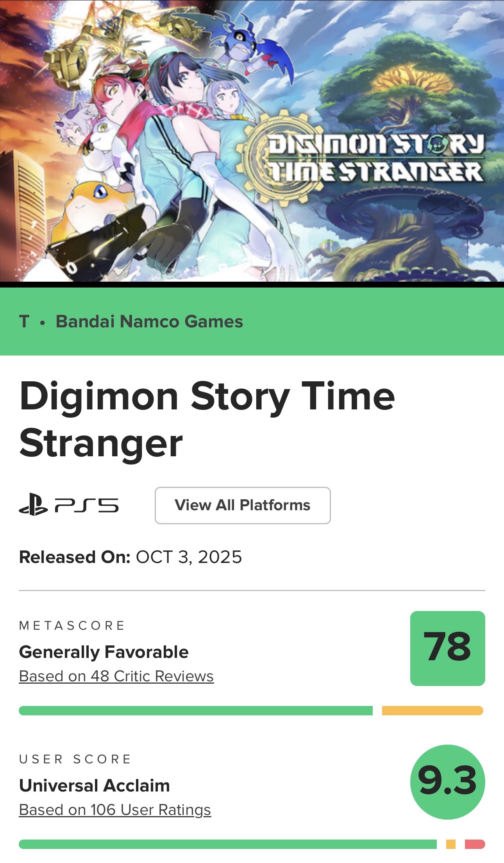
Task: Click the T age rating label
Action: point(24,322)
